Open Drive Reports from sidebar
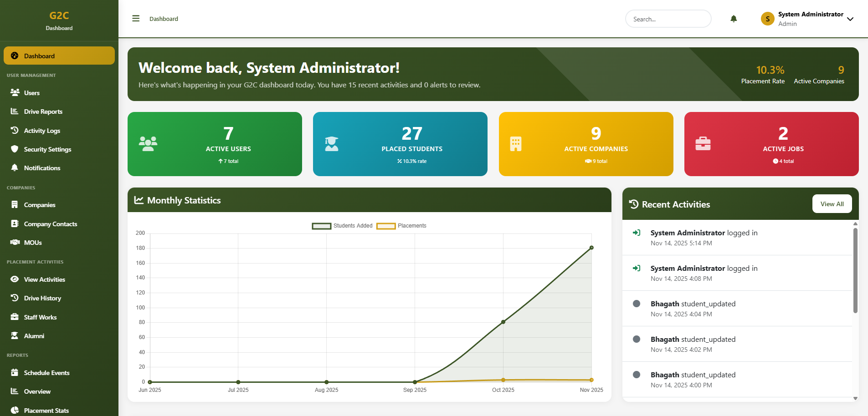The height and width of the screenshot is (416, 868). (x=43, y=112)
